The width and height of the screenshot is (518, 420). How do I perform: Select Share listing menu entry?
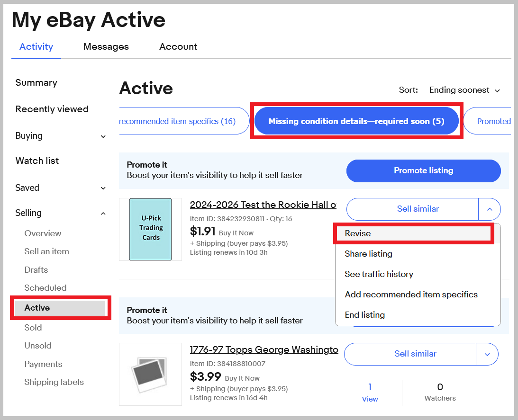coord(368,254)
